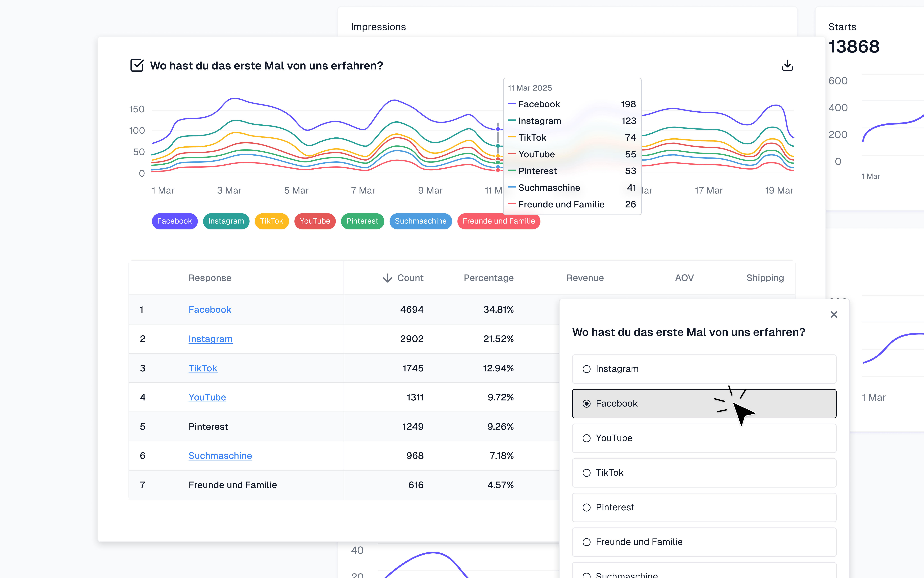The width and height of the screenshot is (924, 578).
Task: Click Instagram percentage 21.52%
Action: click(x=498, y=339)
